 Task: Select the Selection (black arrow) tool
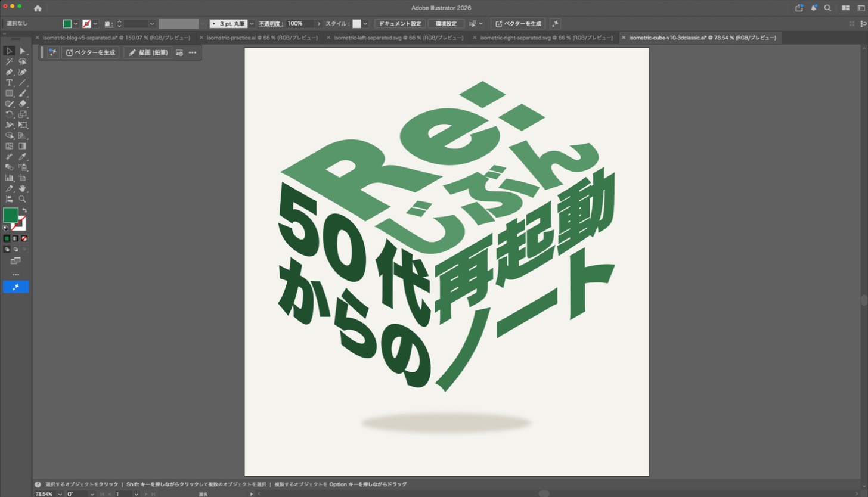click(x=10, y=51)
